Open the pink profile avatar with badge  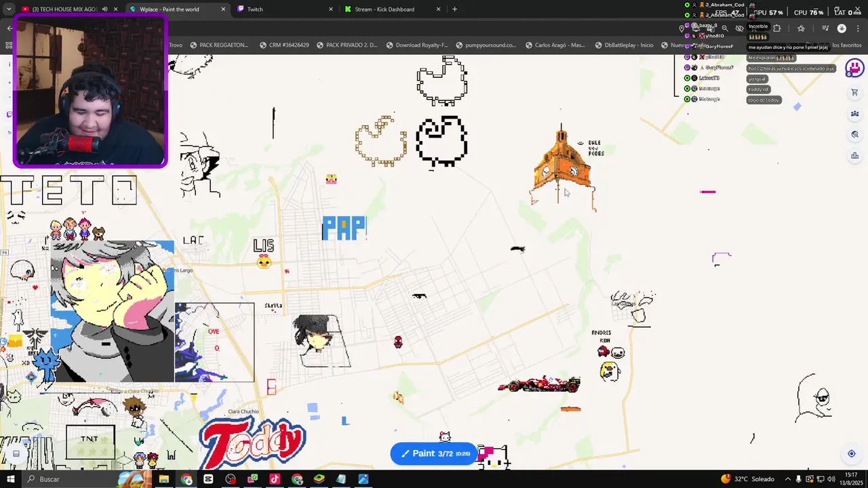click(854, 68)
